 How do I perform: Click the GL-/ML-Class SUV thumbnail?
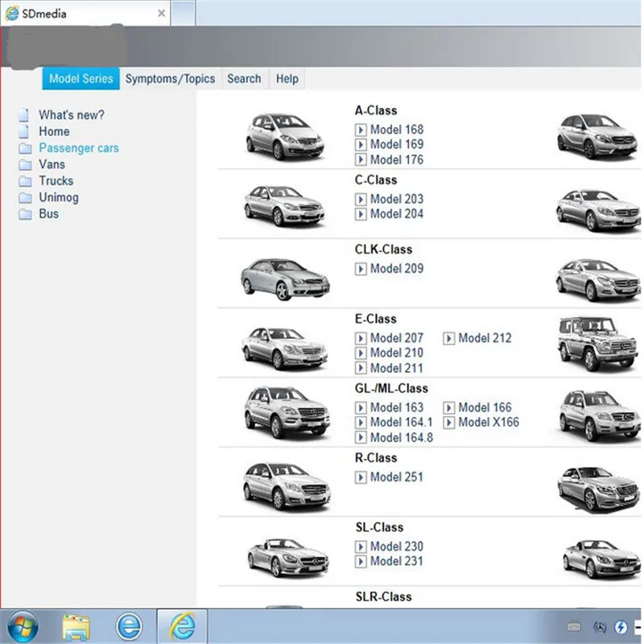(287, 412)
